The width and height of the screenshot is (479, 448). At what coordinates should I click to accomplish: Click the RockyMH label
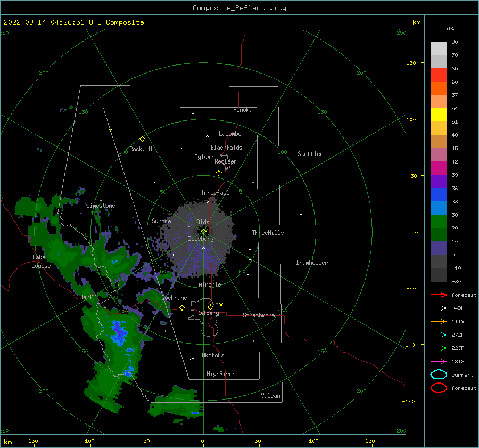click(x=141, y=149)
